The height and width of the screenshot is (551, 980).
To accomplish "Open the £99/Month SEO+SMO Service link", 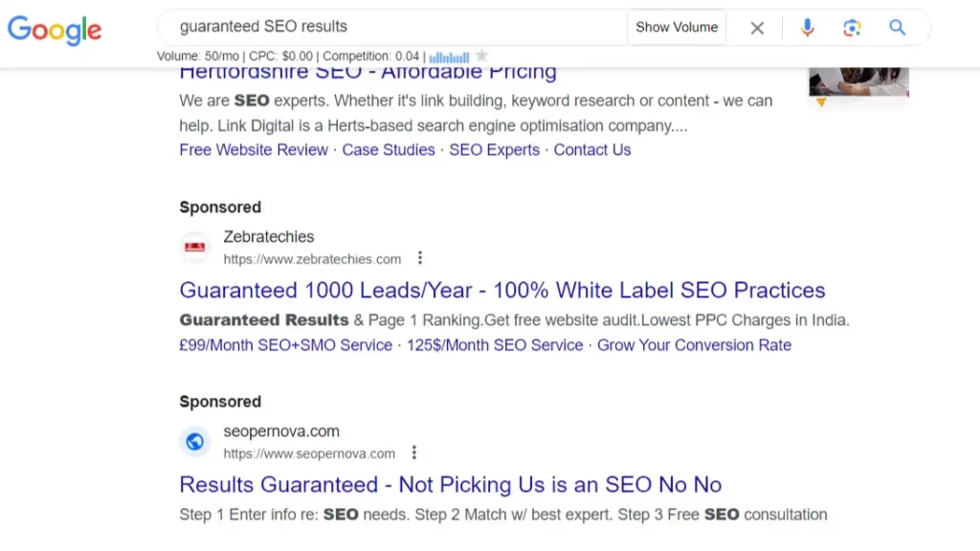I will pos(285,345).
